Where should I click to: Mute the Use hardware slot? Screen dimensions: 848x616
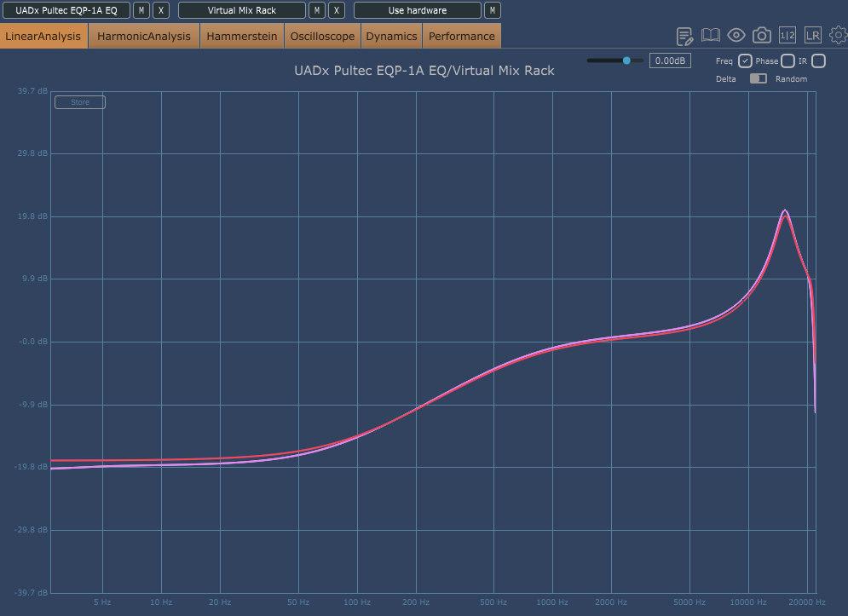(492, 10)
